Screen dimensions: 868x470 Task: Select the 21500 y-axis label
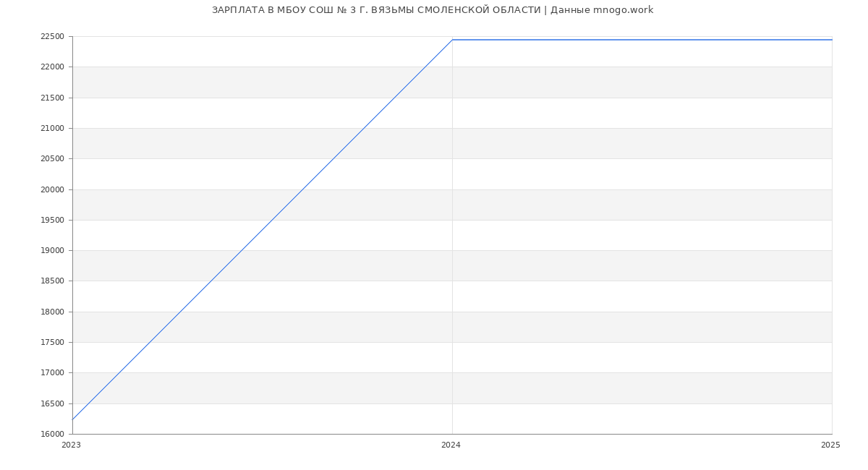(52, 98)
